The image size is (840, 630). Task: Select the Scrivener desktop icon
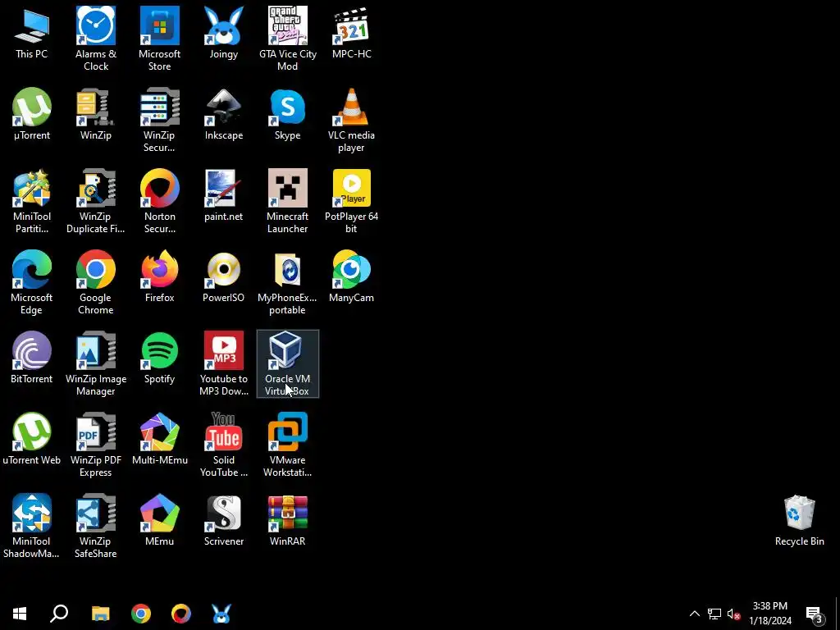click(x=223, y=520)
